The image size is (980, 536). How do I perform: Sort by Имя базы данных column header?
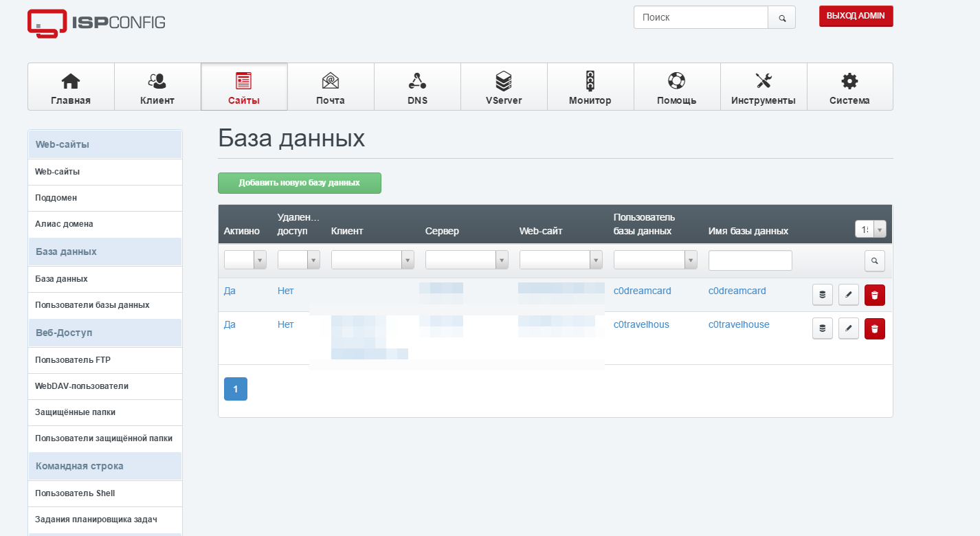(x=748, y=232)
